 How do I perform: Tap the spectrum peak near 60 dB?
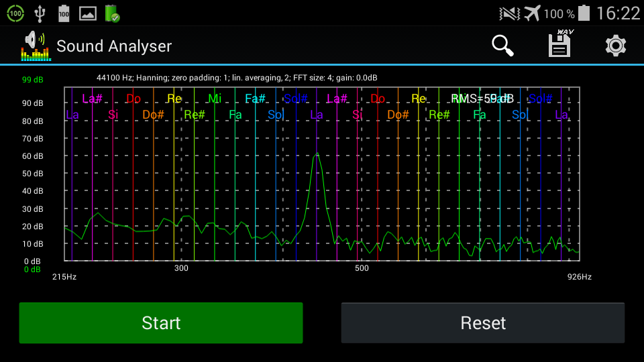(317, 155)
